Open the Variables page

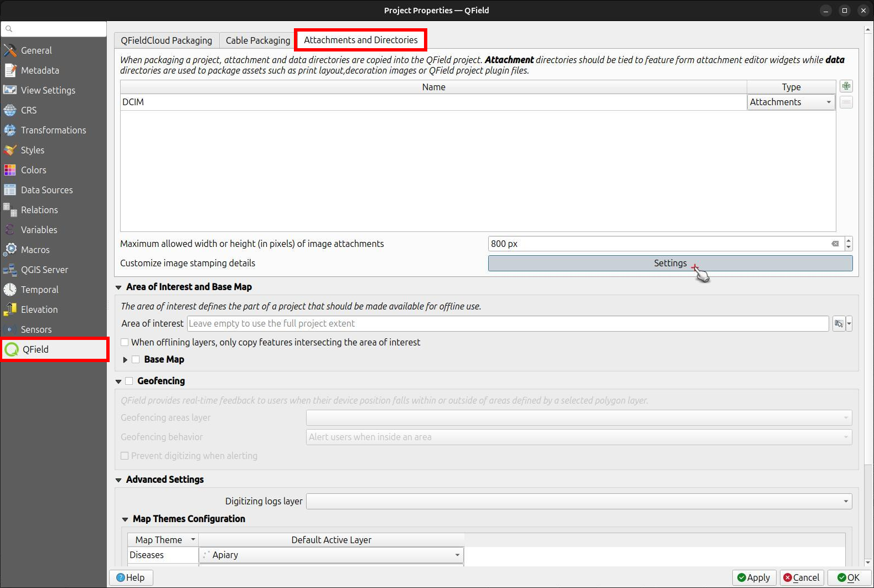tap(53, 230)
